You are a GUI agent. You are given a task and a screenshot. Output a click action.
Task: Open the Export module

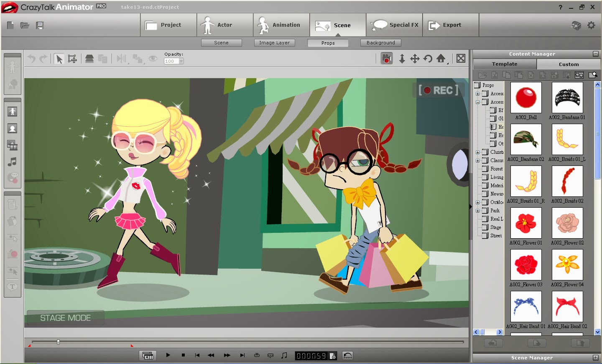(451, 25)
